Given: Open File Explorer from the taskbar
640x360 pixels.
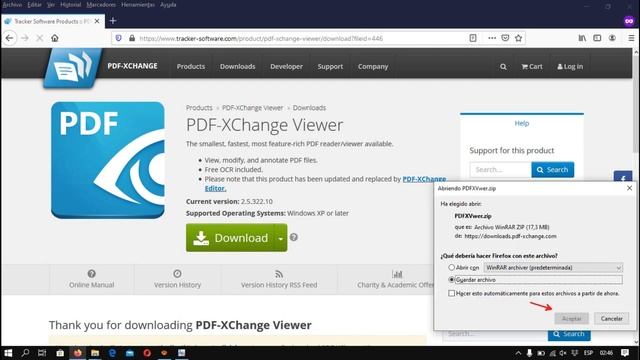Looking at the screenshot, I should tap(95, 353).
